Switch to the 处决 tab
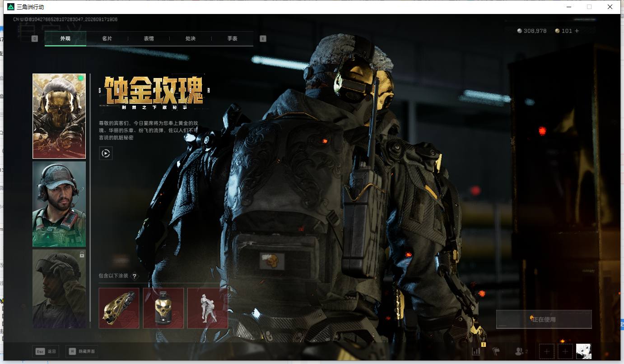The width and height of the screenshot is (624, 364). (191, 38)
